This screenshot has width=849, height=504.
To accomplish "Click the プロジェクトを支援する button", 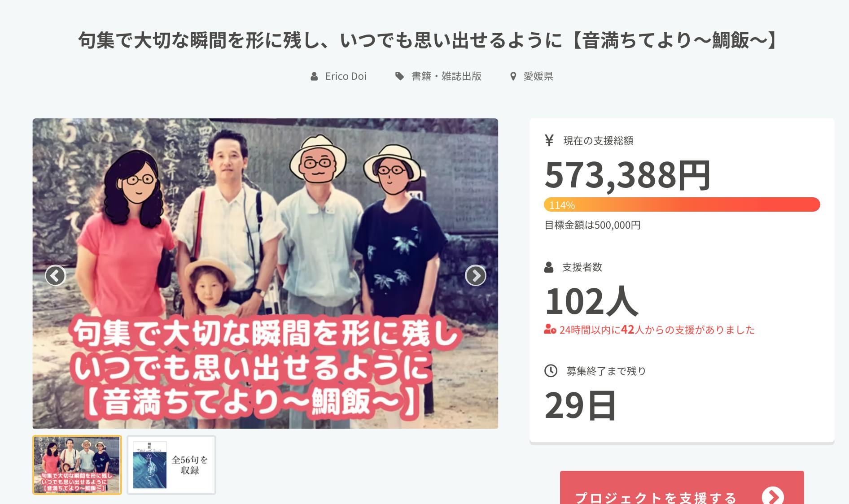I will click(682, 488).
